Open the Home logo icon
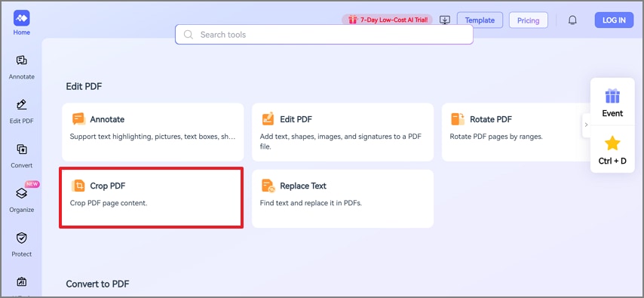 coord(21,18)
